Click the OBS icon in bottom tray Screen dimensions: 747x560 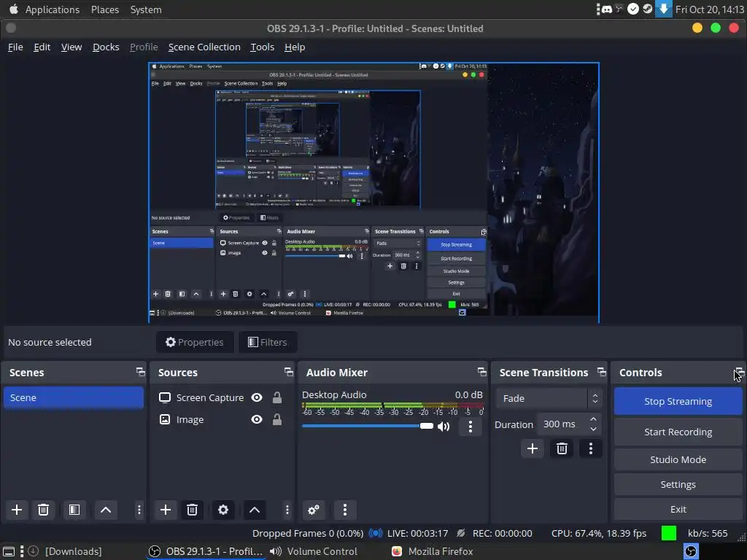(x=691, y=551)
